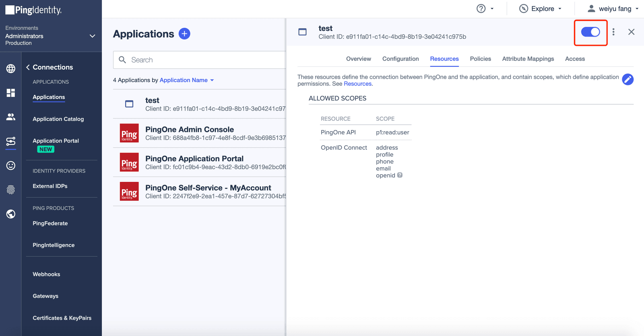Click the phone scope entry
This screenshot has width=644, height=336.
[385, 162]
